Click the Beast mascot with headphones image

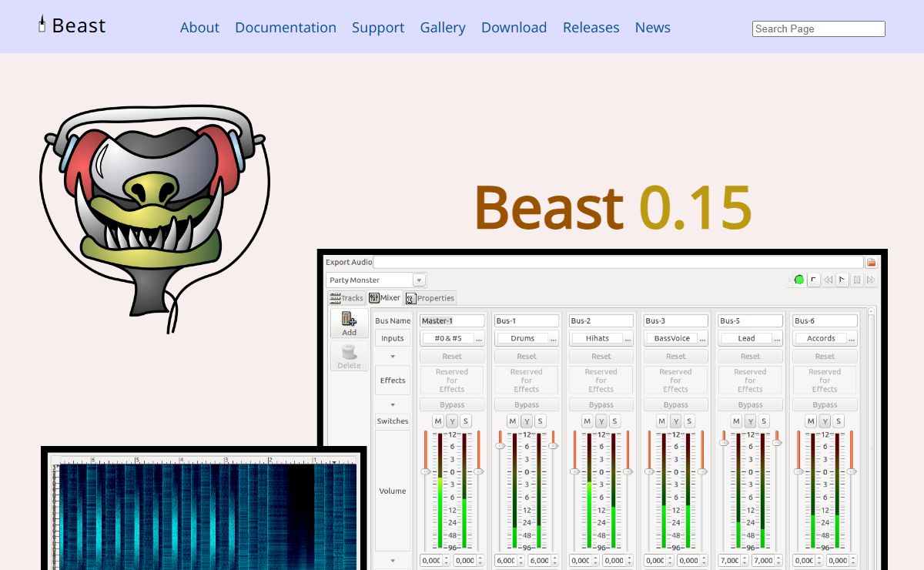tap(155, 219)
